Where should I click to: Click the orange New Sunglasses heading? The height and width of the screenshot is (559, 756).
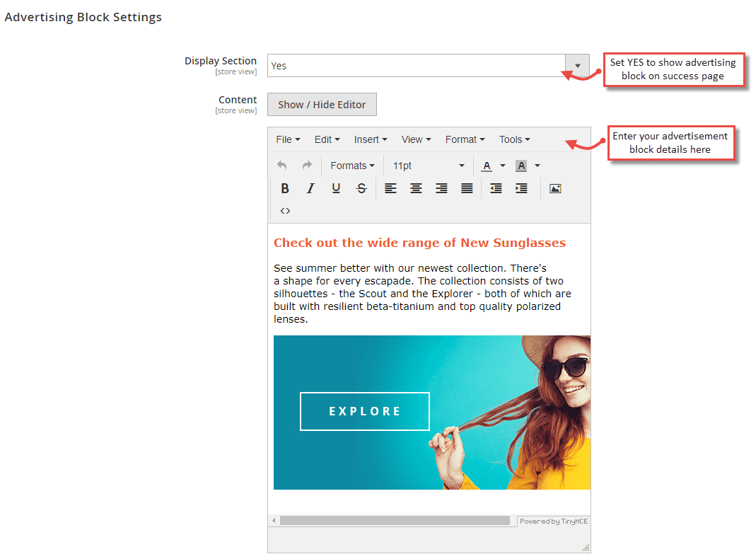(419, 243)
